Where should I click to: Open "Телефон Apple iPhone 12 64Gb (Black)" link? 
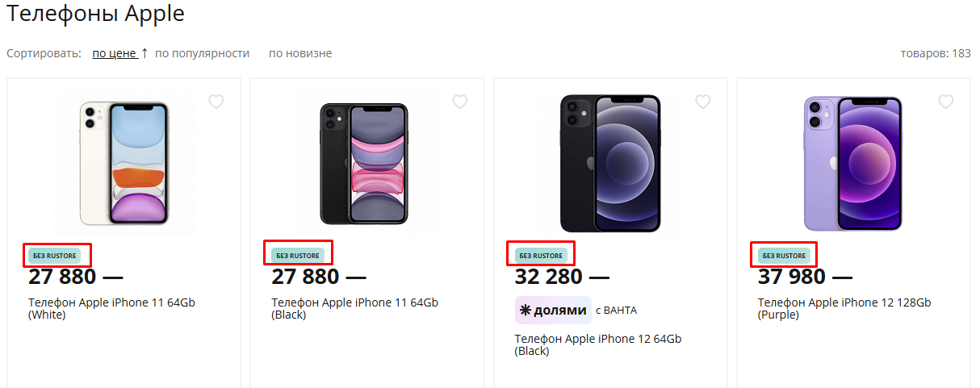[x=597, y=344]
